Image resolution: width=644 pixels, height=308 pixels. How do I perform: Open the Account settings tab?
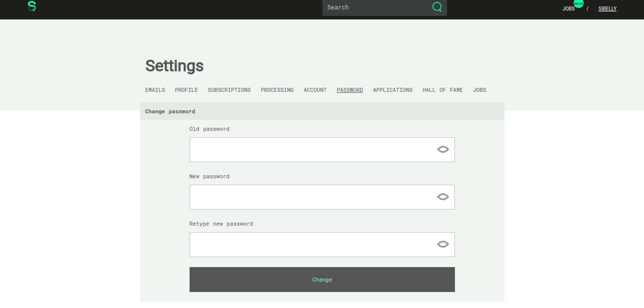[x=315, y=90]
